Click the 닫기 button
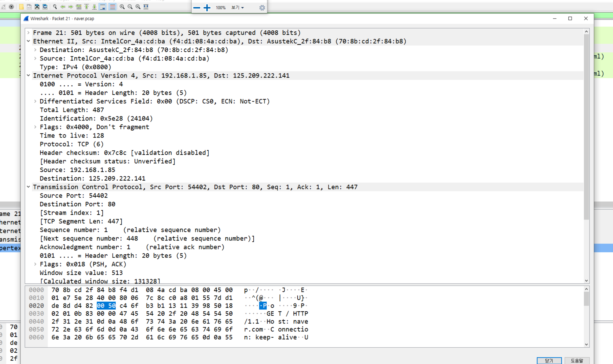This screenshot has width=613, height=364. [x=549, y=360]
